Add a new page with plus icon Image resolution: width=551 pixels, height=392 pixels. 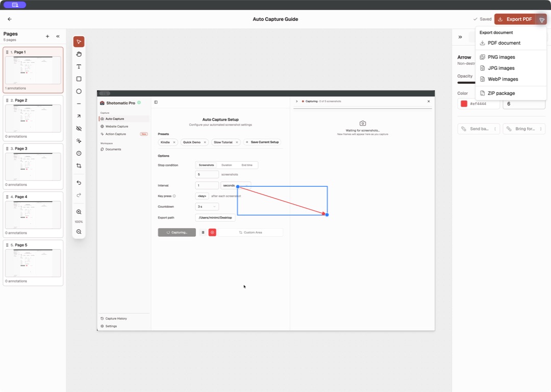47,36
